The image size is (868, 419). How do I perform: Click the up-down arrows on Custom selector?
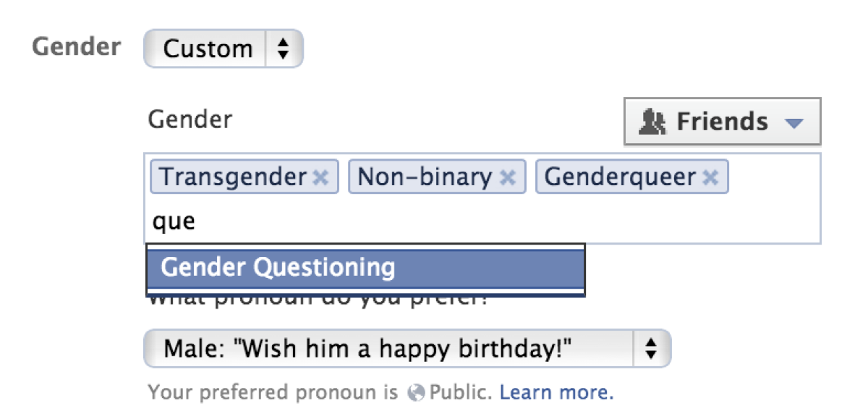tap(283, 49)
